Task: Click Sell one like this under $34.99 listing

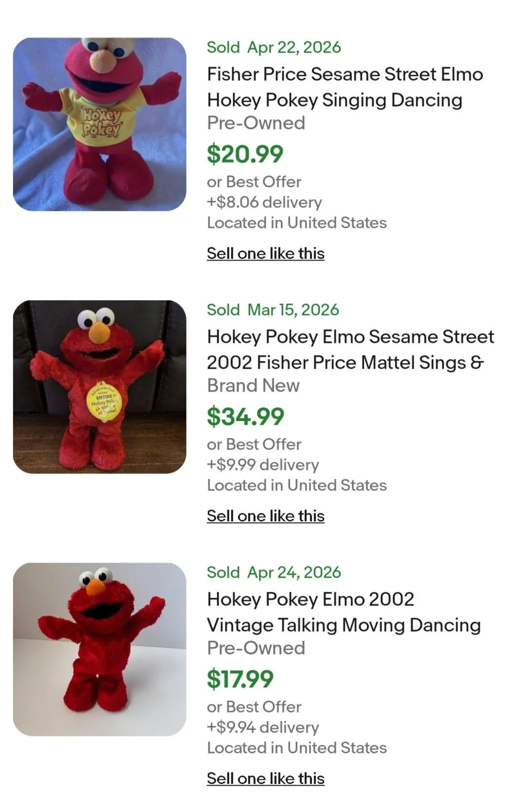Action: 266,516
